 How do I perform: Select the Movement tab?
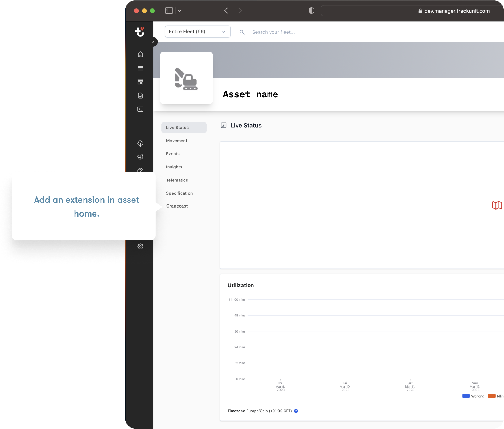click(x=177, y=141)
